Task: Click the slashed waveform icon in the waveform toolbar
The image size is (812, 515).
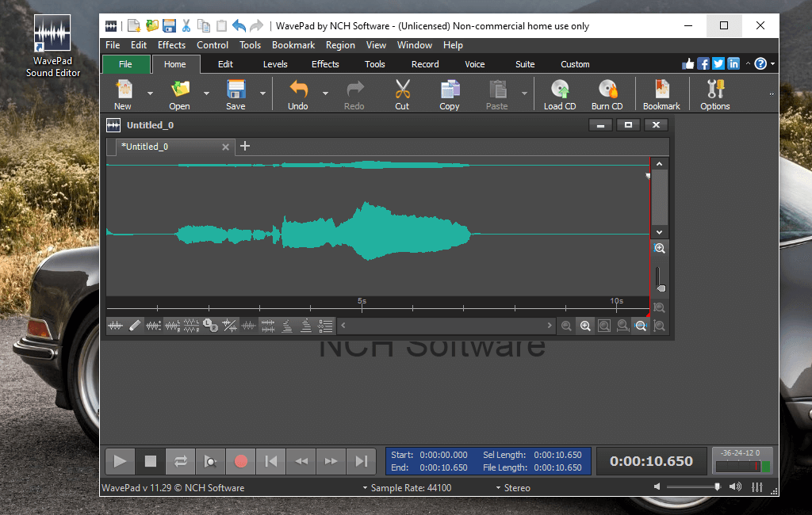Action: click(x=229, y=326)
